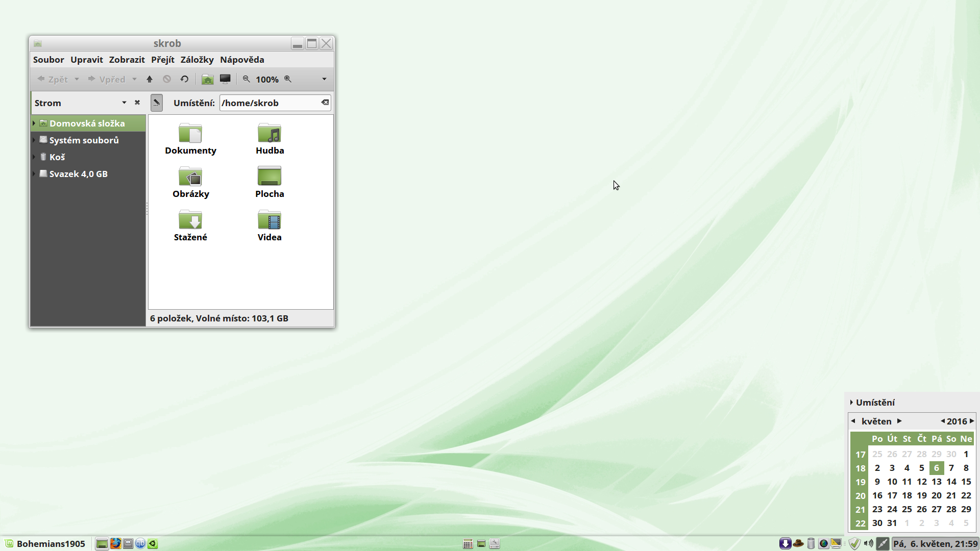The width and height of the screenshot is (980, 551).
Task: Click the camera lens tray icon
Action: click(823, 543)
